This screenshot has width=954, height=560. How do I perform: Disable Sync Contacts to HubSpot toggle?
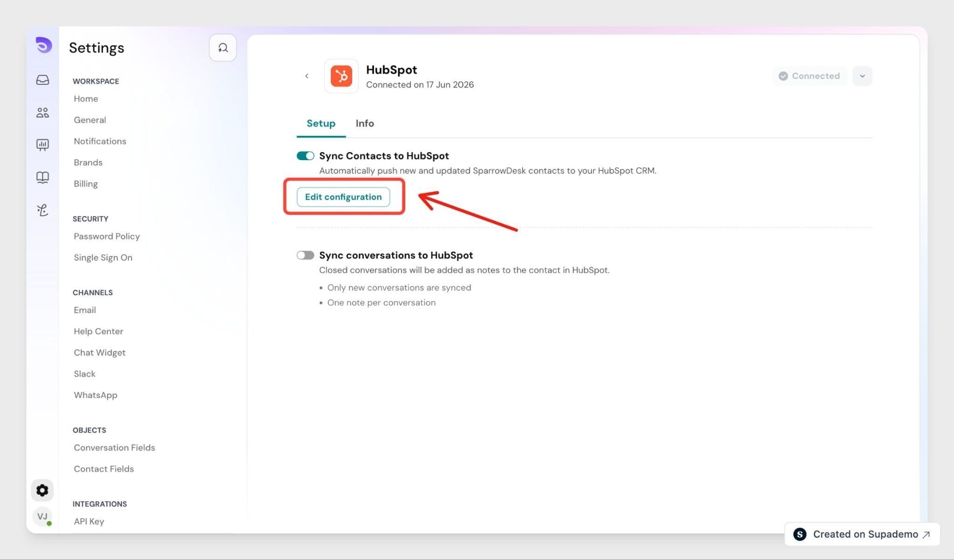pyautogui.click(x=306, y=156)
